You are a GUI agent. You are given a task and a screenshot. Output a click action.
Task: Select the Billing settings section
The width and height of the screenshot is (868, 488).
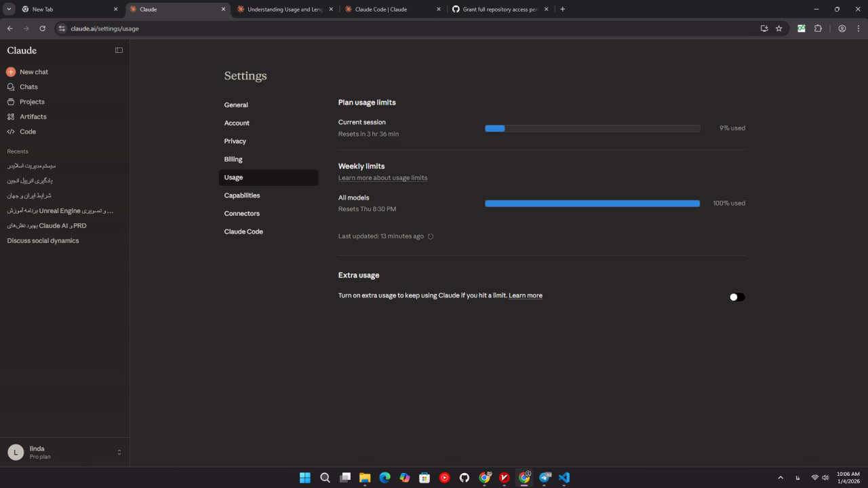(233, 159)
